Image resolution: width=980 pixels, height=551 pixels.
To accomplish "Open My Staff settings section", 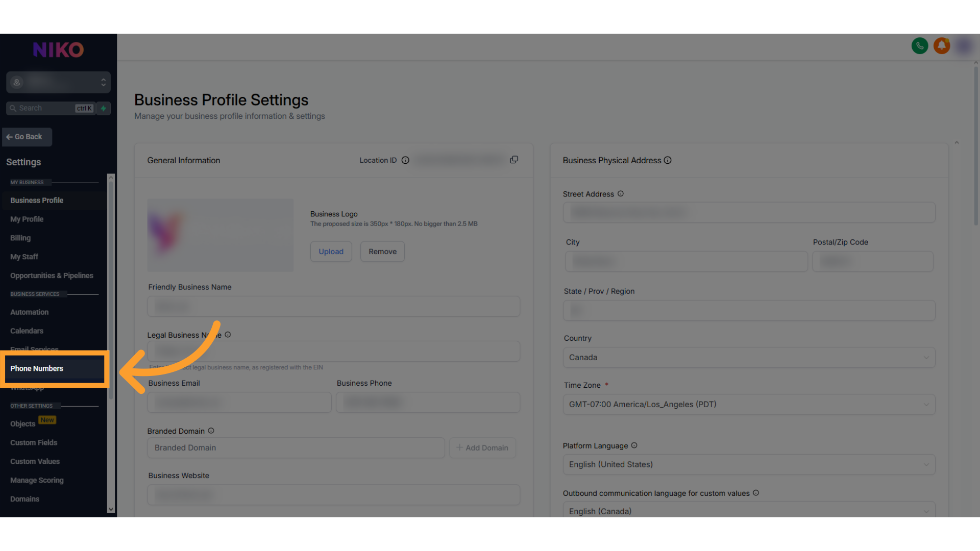I will (24, 257).
